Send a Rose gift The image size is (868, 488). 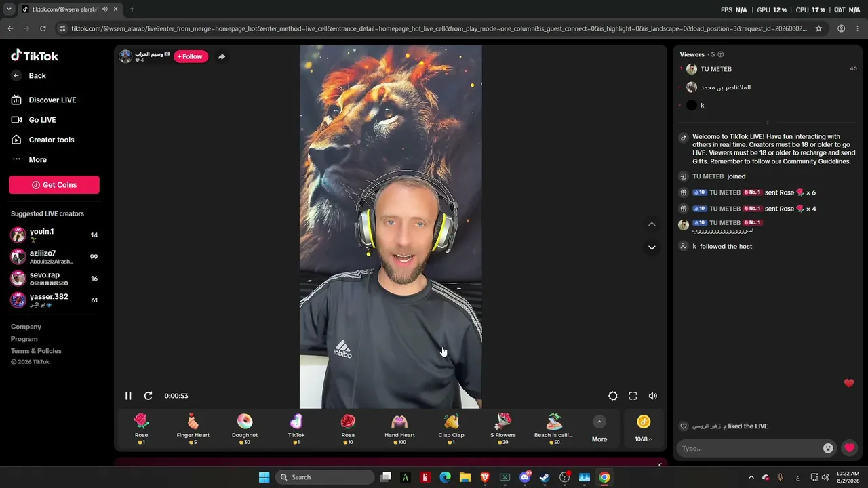[141, 429]
